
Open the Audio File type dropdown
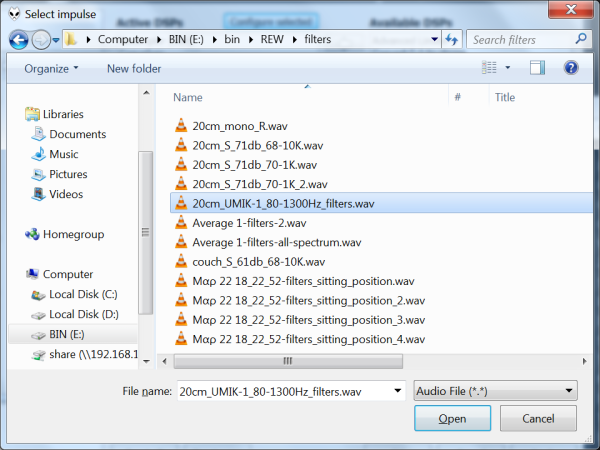tap(495, 391)
